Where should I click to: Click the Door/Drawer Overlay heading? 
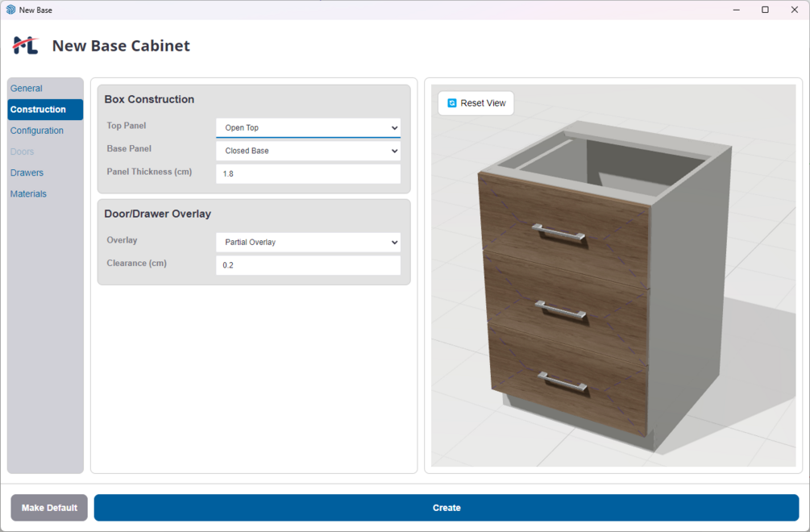(157, 214)
